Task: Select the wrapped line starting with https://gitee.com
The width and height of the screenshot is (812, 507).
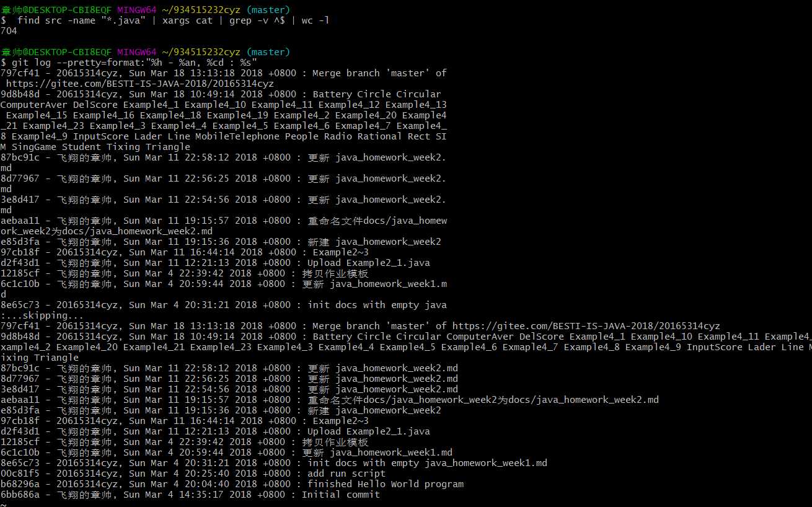Action: point(139,84)
